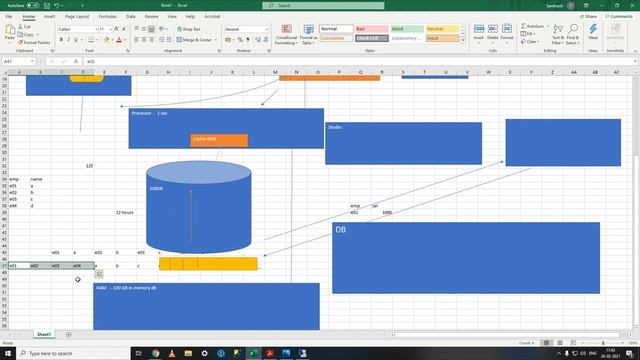Toggle Middle Align
Image resolution: width=640 pixels, height=360 pixels.
click(144, 29)
